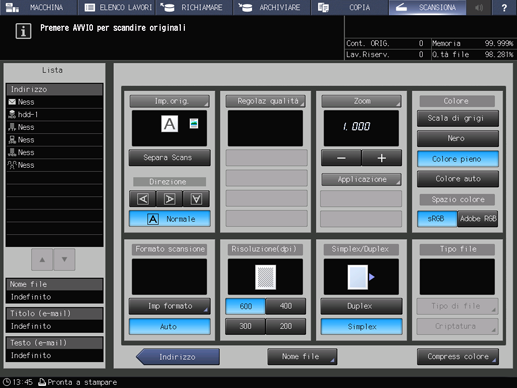Click the Separa Scans button

click(169, 158)
